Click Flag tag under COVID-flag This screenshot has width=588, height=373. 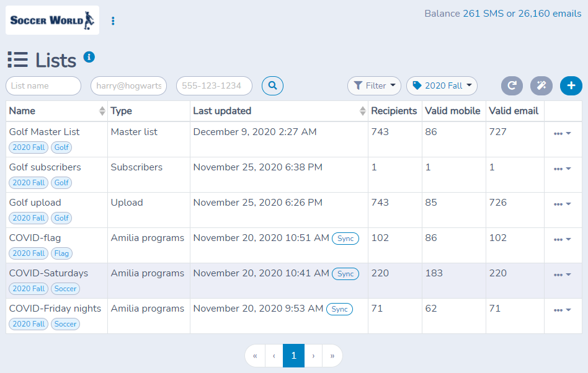click(61, 253)
